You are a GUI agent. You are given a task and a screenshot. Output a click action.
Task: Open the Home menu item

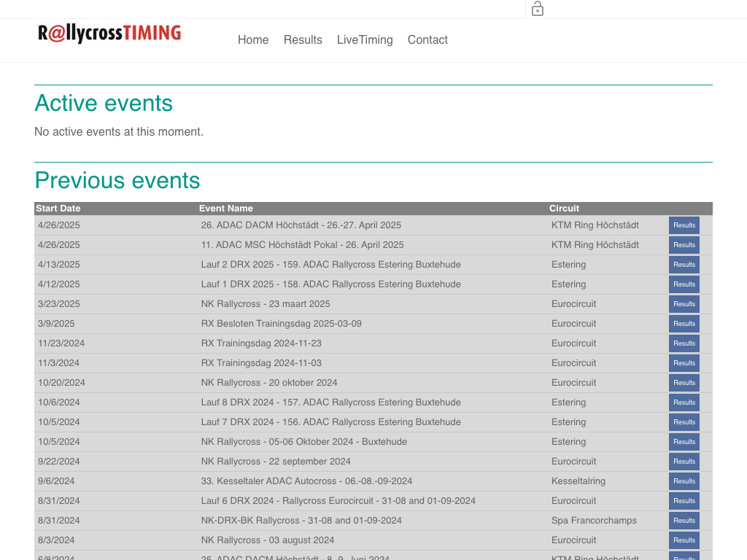coord(253,40)
